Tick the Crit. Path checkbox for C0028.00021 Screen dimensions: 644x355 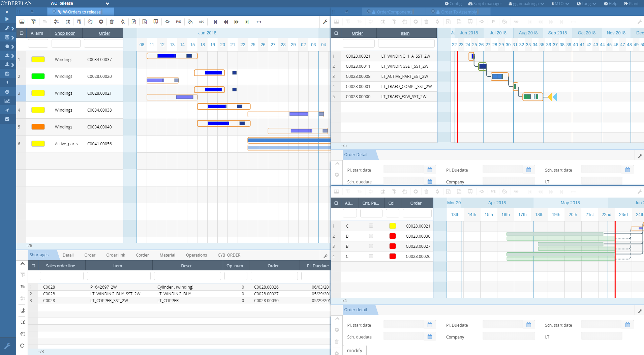point(371,226)
